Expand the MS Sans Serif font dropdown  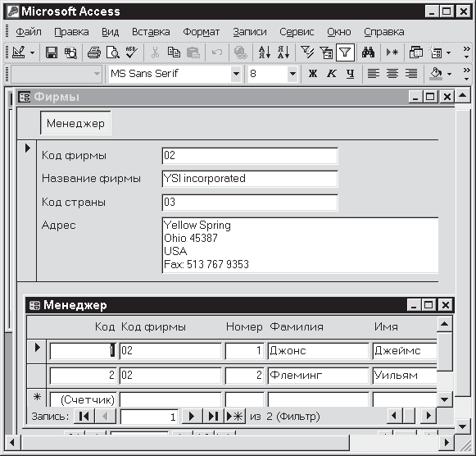236,74
